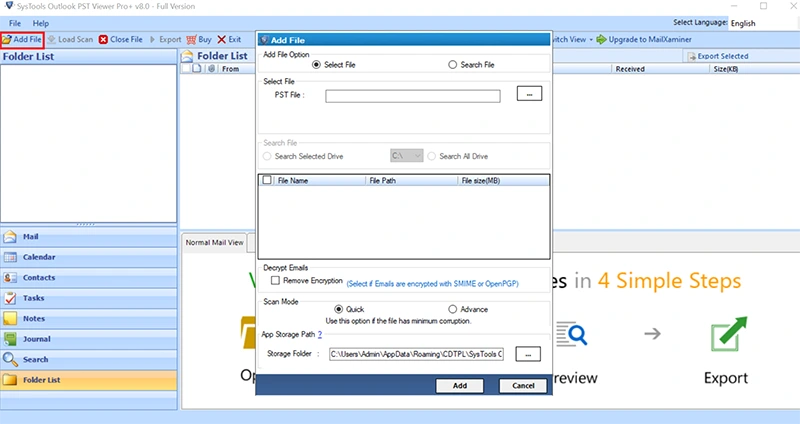
Task: Click the Exit red cross icon
Action: [x=221, y=39]
